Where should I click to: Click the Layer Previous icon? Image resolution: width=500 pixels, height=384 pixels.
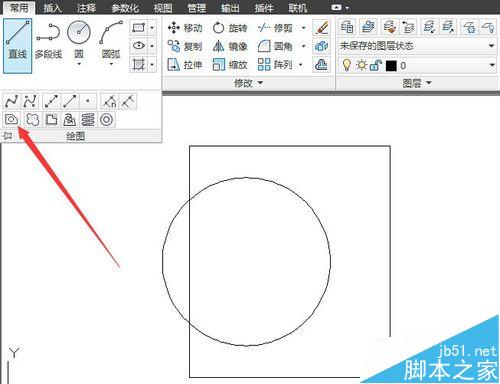(409, 27)
